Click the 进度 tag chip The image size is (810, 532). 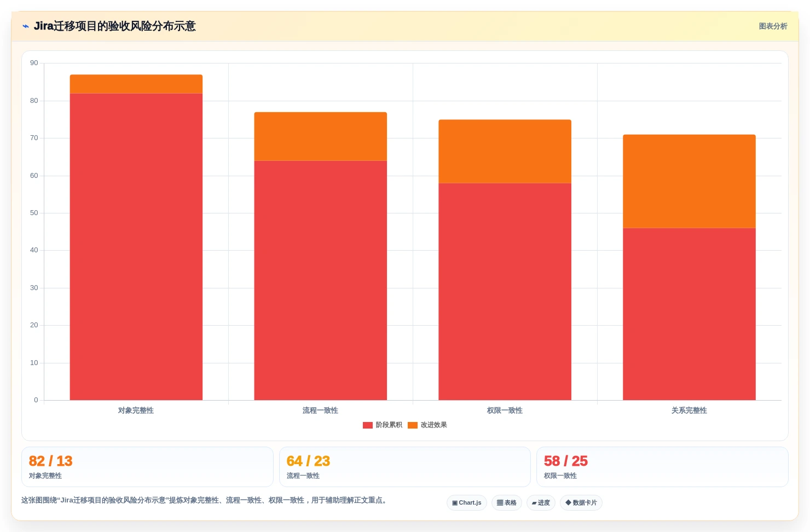(x=541, y=503)
